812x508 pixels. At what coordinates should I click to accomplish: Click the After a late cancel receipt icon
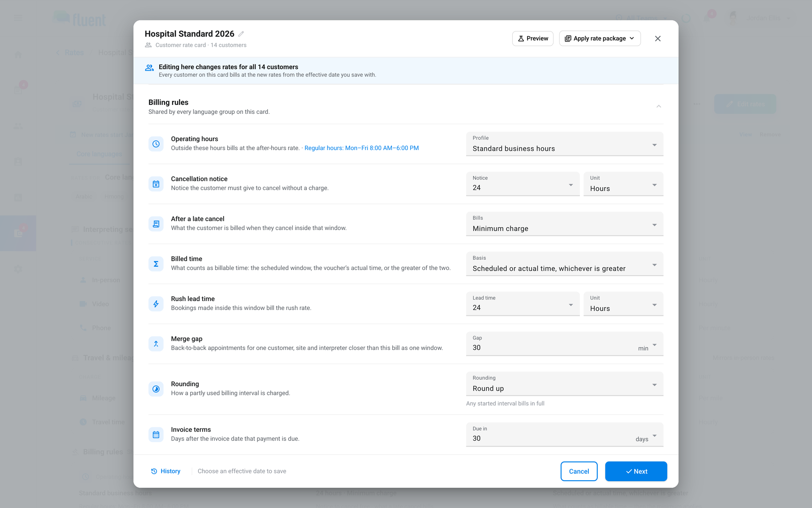click(x=156, y=224)
